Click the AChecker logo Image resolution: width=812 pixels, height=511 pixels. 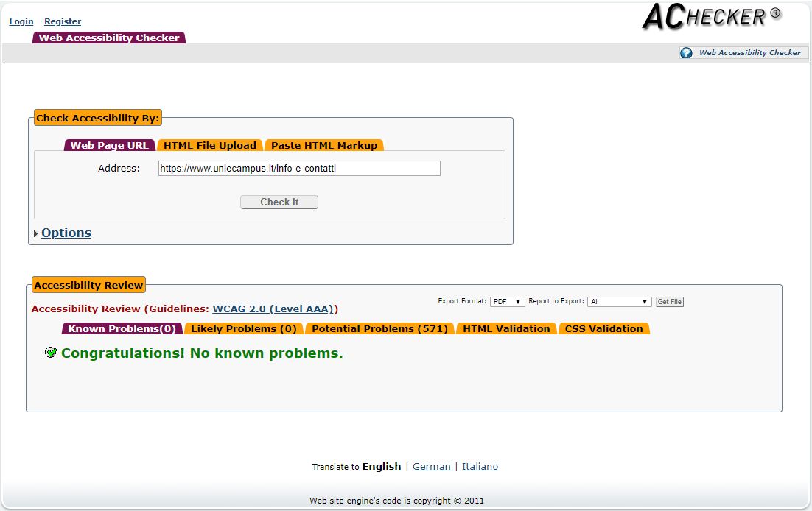712,17
